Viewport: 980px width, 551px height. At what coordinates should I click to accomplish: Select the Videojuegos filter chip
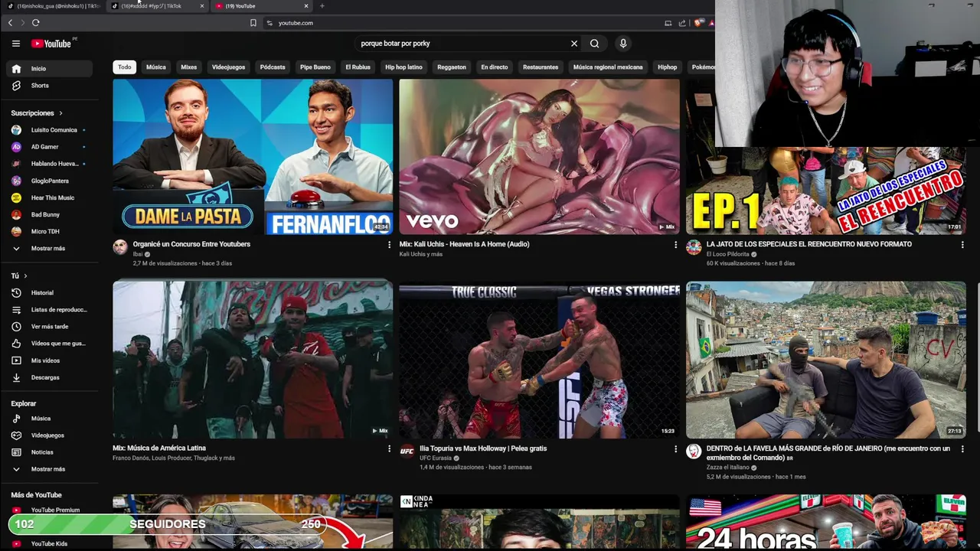(228, 67)
